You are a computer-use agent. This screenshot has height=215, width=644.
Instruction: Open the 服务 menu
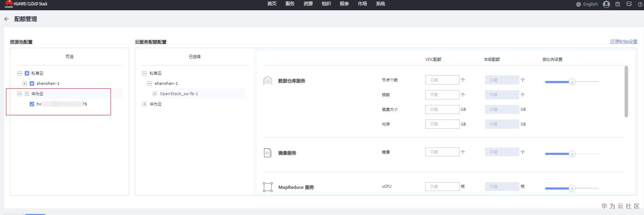(x=290, y=4)
